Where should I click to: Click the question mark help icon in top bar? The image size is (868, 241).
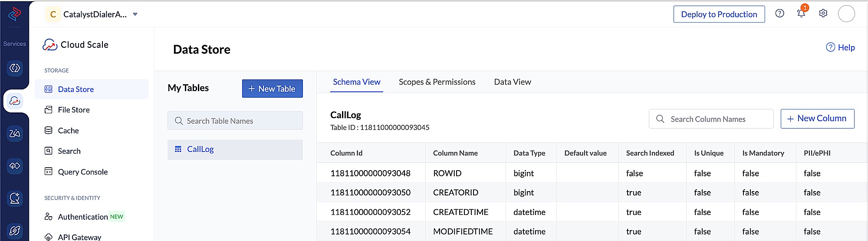(779, 13)
